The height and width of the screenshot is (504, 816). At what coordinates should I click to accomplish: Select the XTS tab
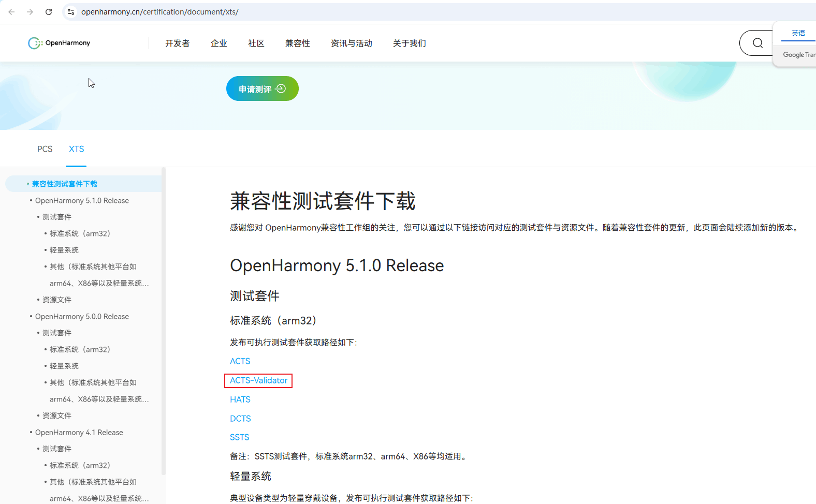pyautogui.click(x=76, y=149)
